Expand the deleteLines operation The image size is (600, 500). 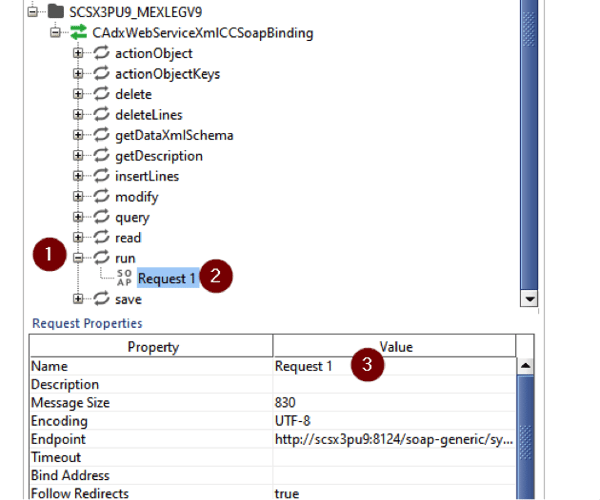tap(78, 114)
